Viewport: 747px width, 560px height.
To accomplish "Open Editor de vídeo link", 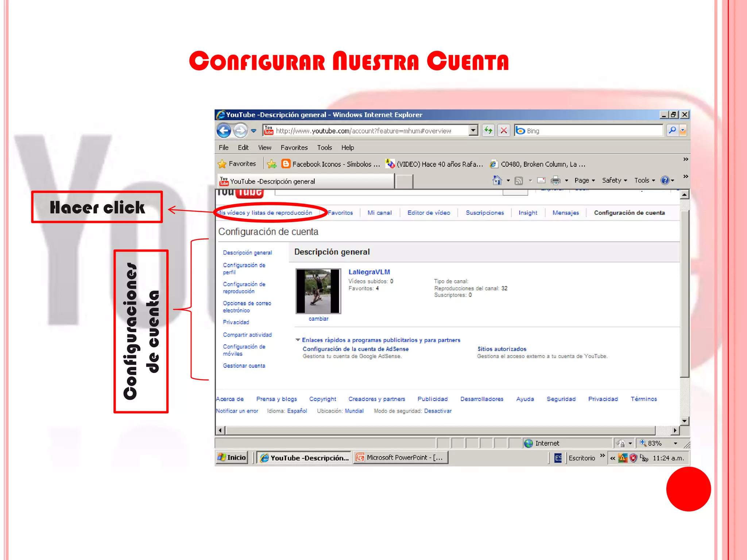I will coord(429,213).
